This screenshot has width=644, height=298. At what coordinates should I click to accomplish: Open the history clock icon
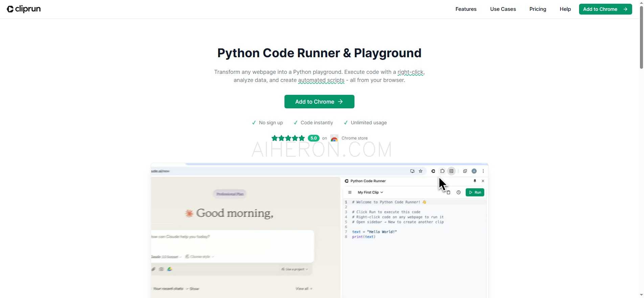459,192
